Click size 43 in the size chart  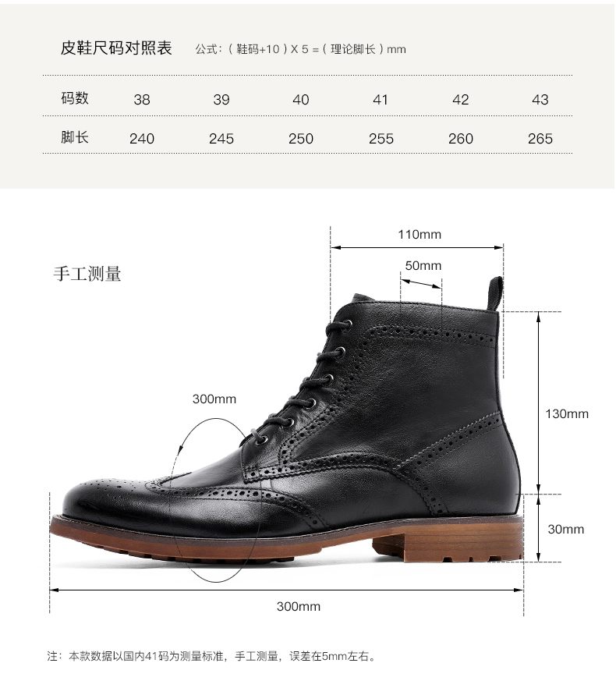[x=540, y=100]
